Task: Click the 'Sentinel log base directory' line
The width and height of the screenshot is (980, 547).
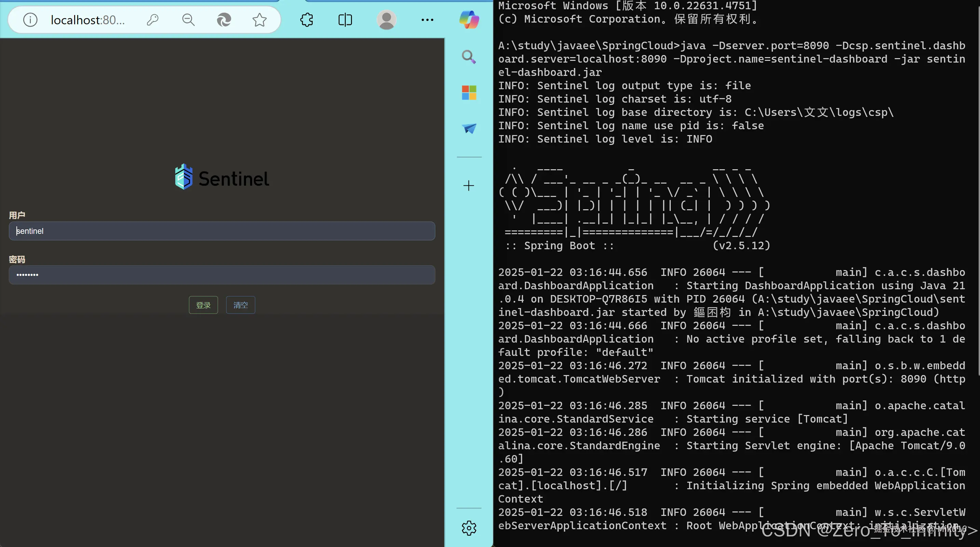Action: pos(696,112)
